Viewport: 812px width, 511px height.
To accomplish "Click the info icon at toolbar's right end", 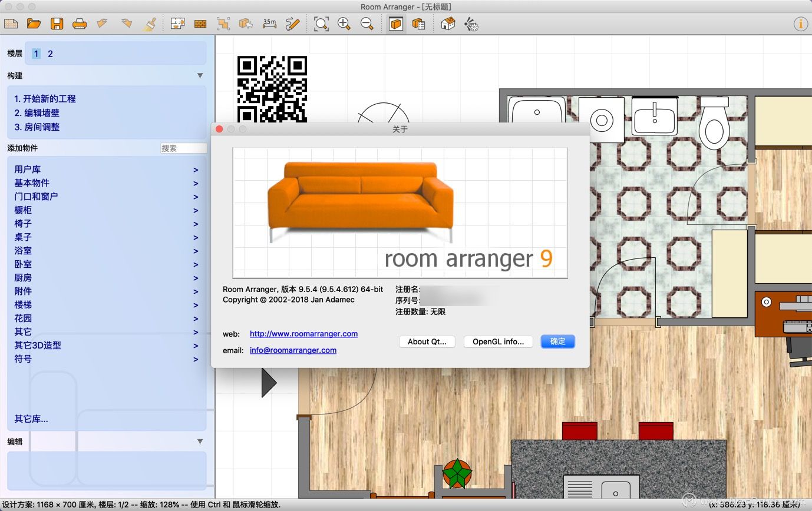I will point(800,24).
